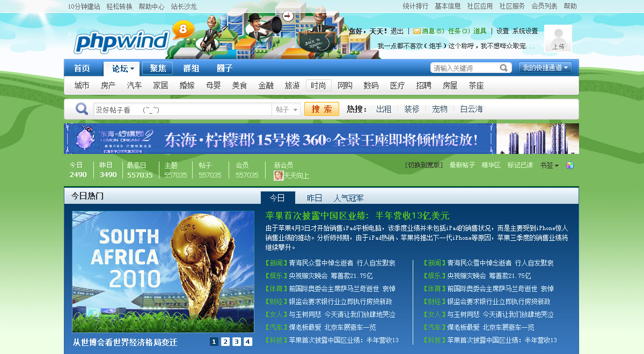Open the 群组 navigation tab

pos(191,69)
